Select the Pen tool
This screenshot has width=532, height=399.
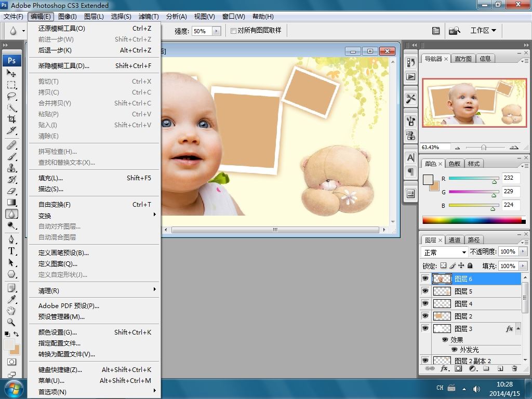tap(11, 240)
